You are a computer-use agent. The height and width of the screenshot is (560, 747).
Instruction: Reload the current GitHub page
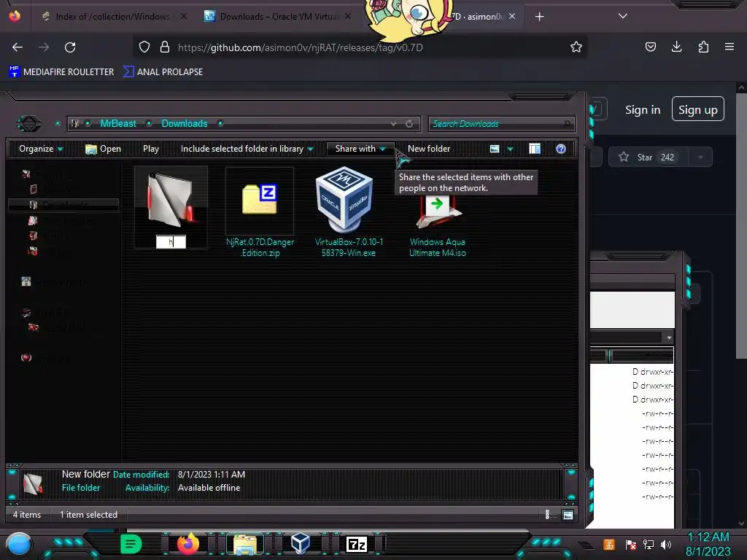click(70, 47)
